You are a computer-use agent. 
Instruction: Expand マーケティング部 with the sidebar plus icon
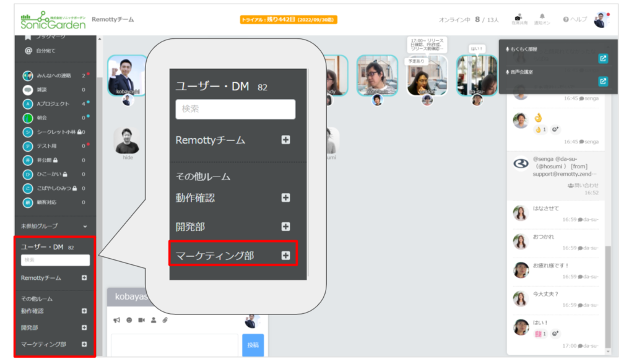84,344
